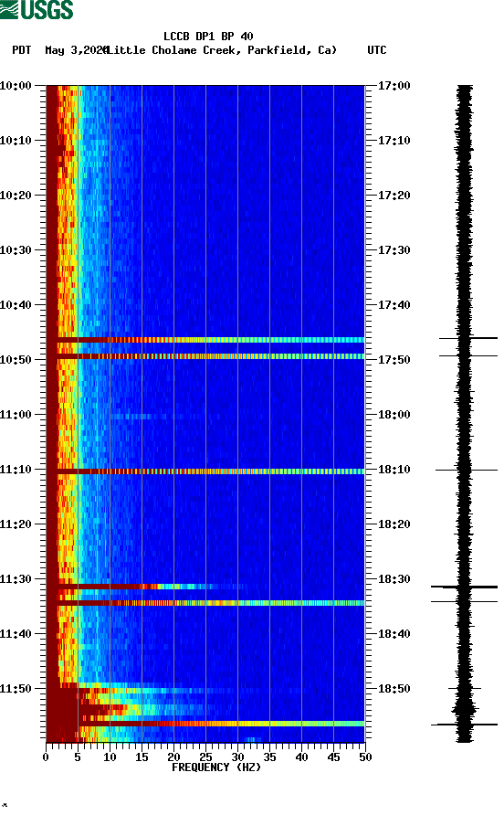Click the 11:20 PDT time label
504x815 pixels.
tap(16, 524)
